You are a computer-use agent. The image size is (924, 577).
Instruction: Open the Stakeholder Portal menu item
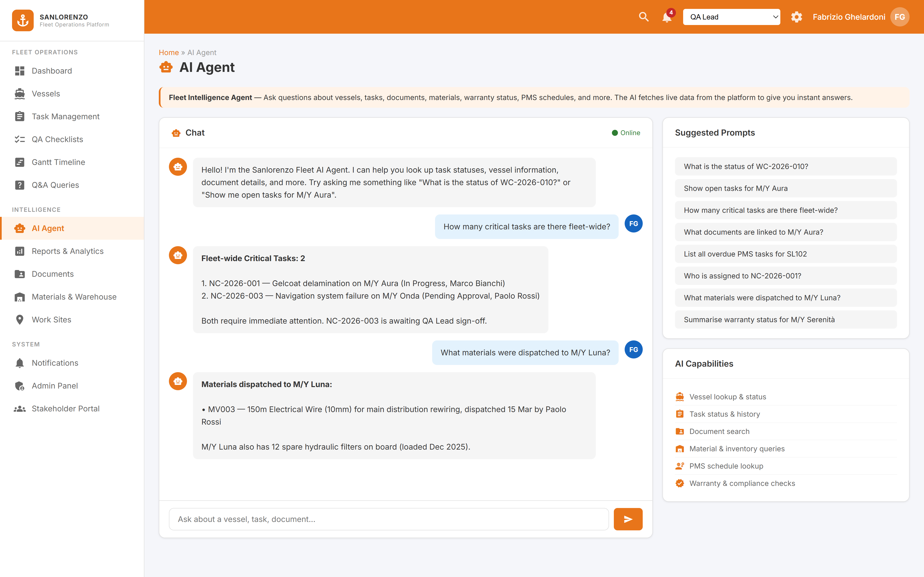(x=65, y=409)
